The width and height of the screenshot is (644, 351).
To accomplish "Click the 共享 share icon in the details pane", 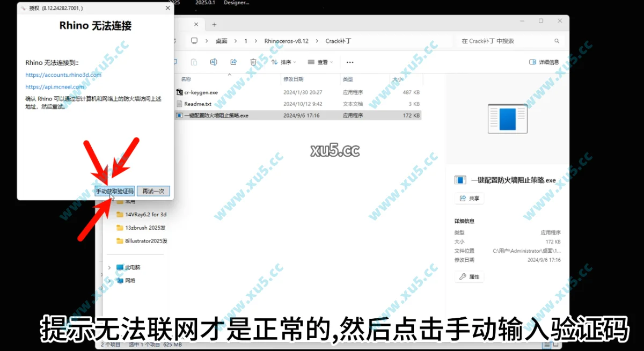I will (x=469, y=198).
